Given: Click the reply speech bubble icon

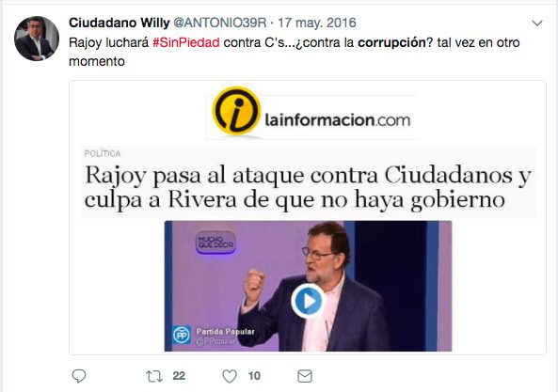Looking at the screenshot, I should 79,376.
